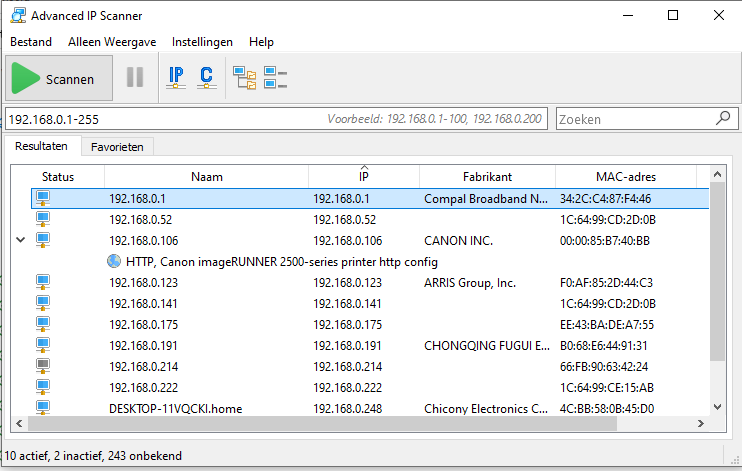Click the ARRIS Group, Inc. cell
Screen dimensions: 742x471
point(470,283)
